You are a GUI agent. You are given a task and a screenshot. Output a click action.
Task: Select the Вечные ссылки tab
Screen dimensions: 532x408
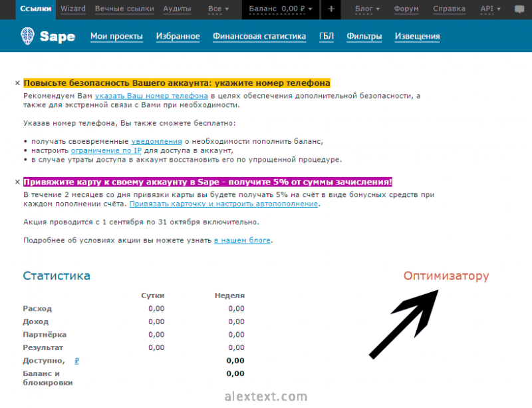click(124, 9)
